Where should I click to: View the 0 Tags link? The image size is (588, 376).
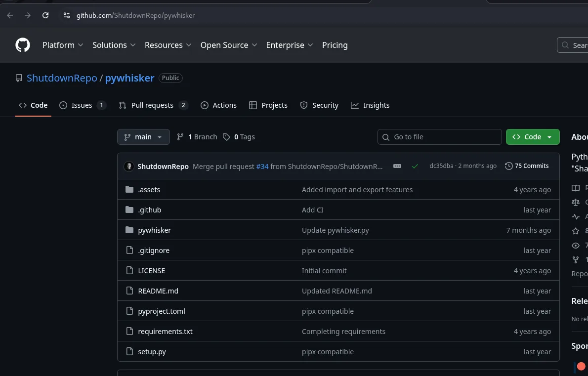click(x=239, y=137)
